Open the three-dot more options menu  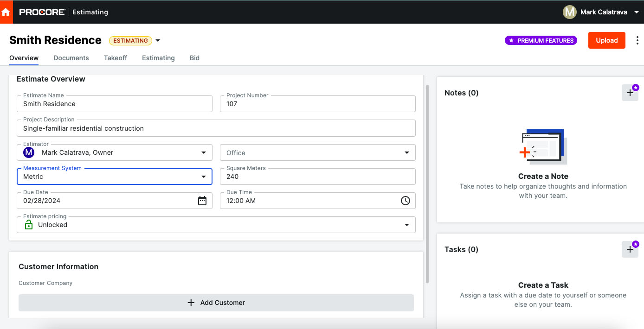point(638,41)
